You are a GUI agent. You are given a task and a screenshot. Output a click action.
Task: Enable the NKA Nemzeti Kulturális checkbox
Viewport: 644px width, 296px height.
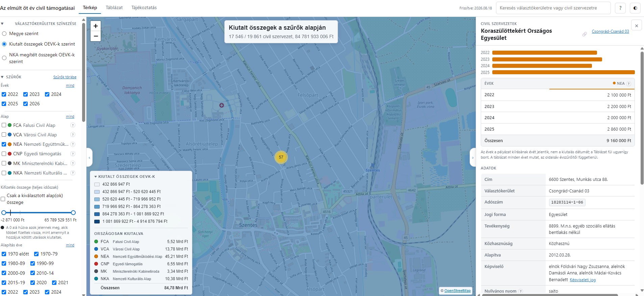click(4, 173)
